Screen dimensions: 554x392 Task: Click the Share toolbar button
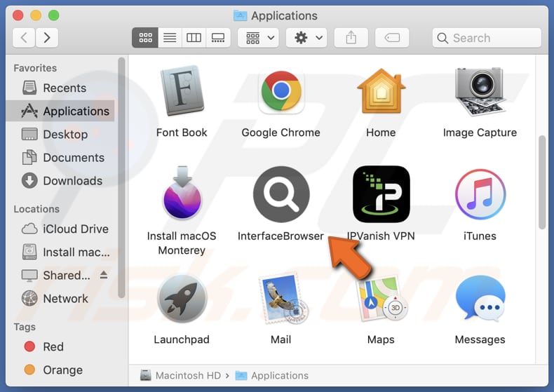pos(351,38)
